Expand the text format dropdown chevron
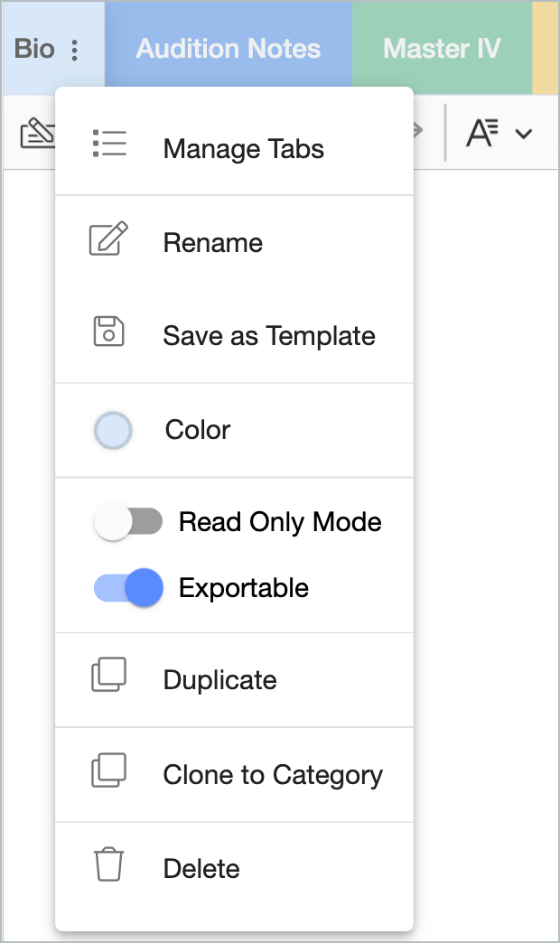Image resolution: width=560 pixels, height=943 pixels. (524, 134)
